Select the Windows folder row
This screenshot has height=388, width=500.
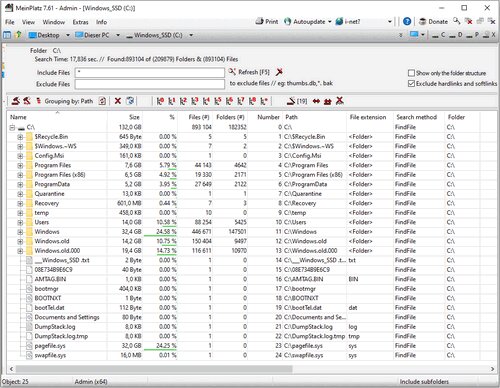(x=252, y=232)
